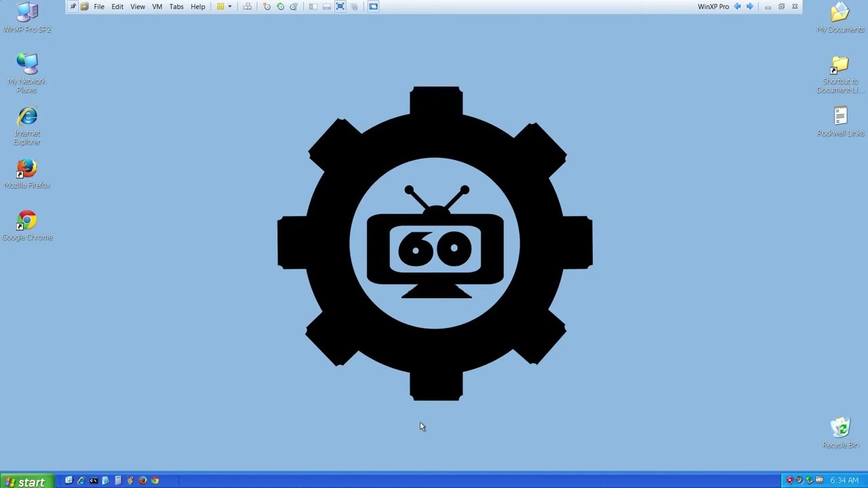The image size is (868, 488).
Task: Select Rockwell Links text file
Action: (x=840, y=122)
